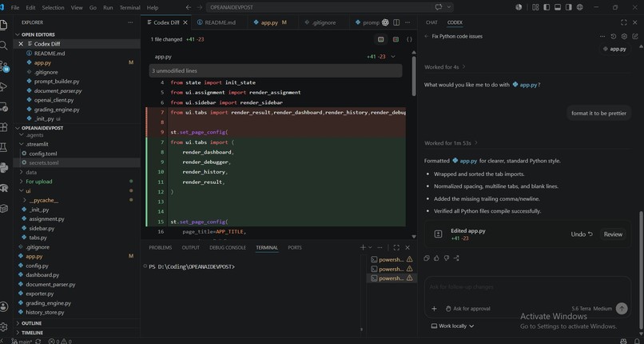Open Codex more options ellipsis

(x=602, y=36)
